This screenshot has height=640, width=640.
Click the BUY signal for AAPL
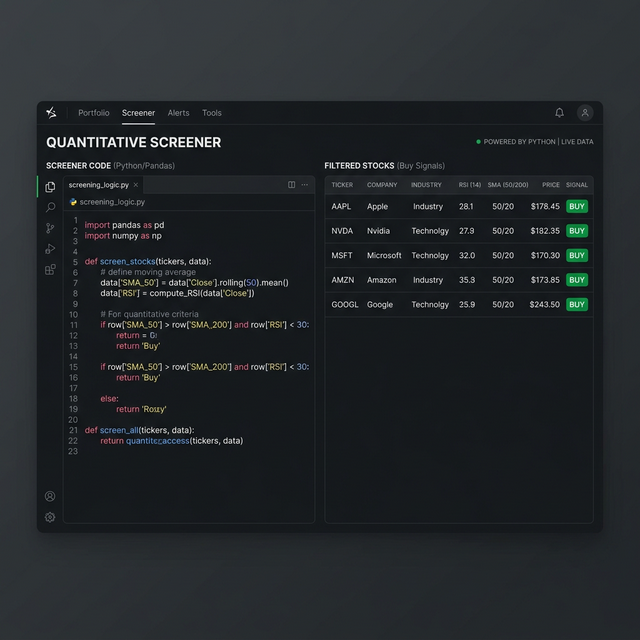click(577, 206)
